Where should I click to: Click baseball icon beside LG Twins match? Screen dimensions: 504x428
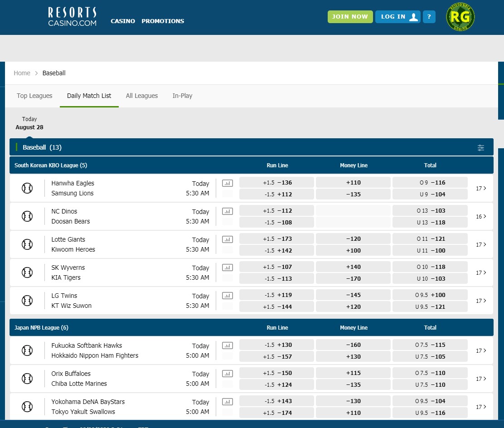tap(27, 301)
